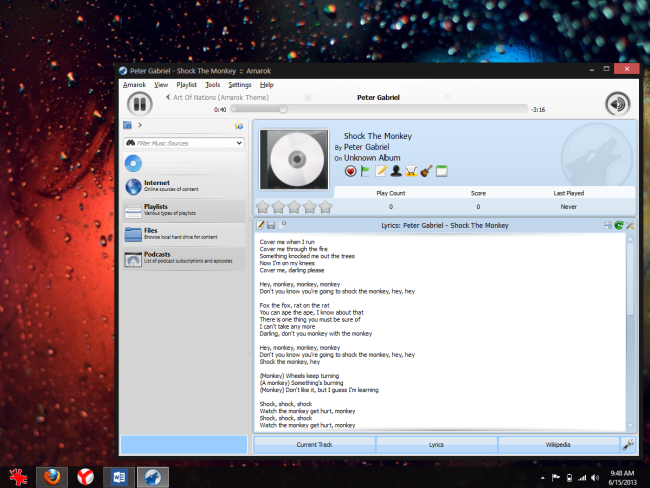
Task: Click the taskbar clock showing 9:48 AM
Action: pos(622,478)
